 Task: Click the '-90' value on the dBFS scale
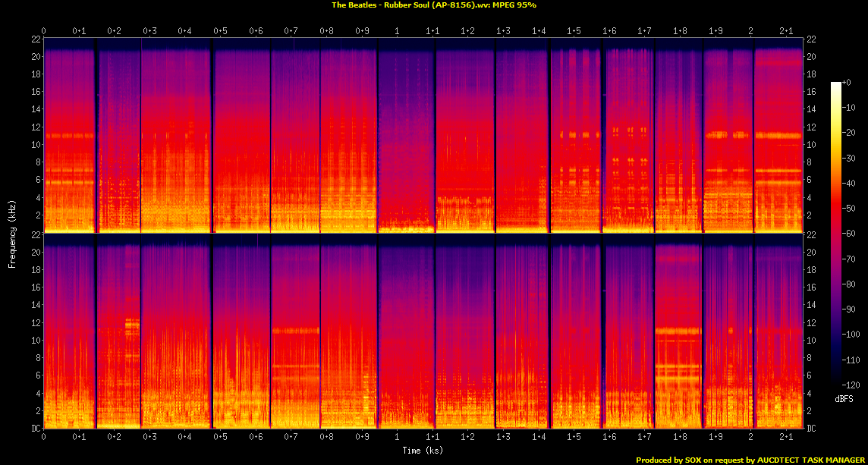coord(848,309)
